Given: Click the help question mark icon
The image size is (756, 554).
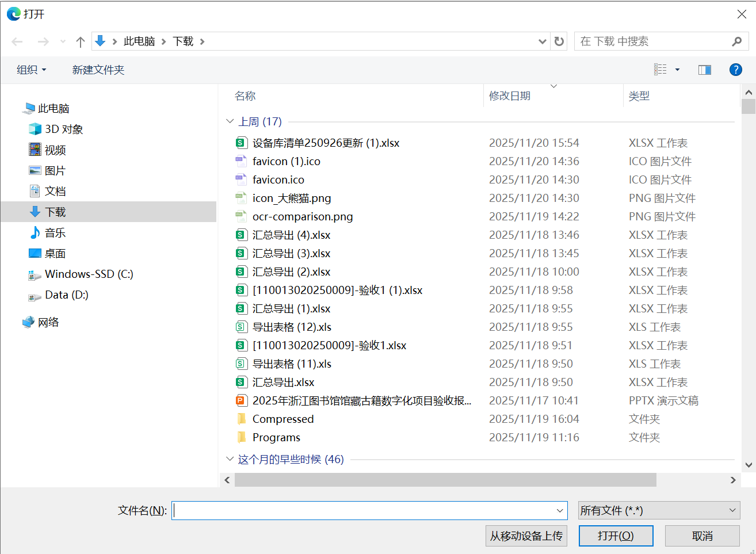Looking at the screenshot, I should tap(735, 70).
